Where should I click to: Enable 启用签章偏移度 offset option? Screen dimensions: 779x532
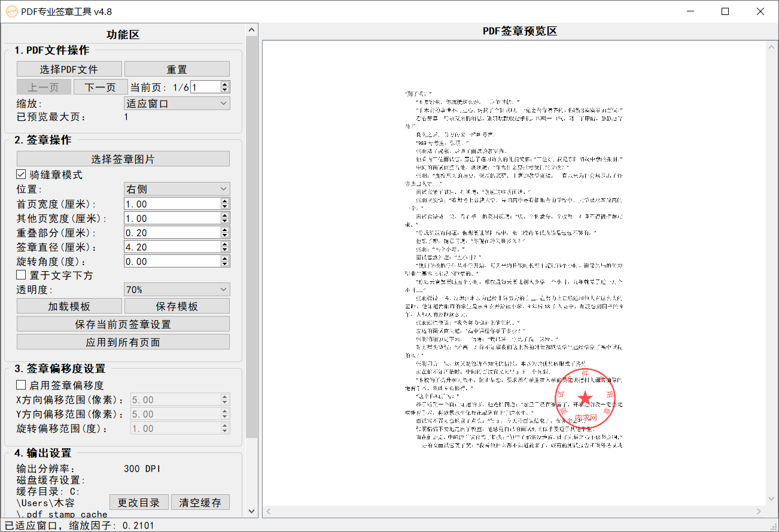[21, 384]
